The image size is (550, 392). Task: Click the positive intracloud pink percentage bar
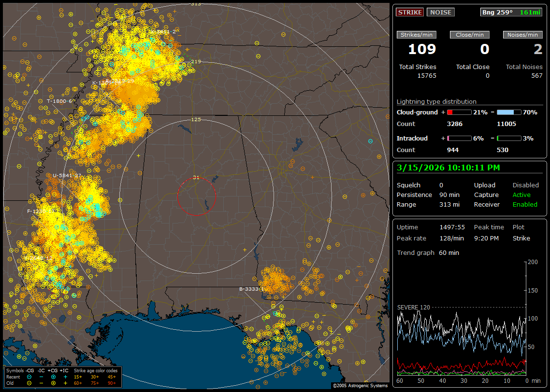[459, 138]
